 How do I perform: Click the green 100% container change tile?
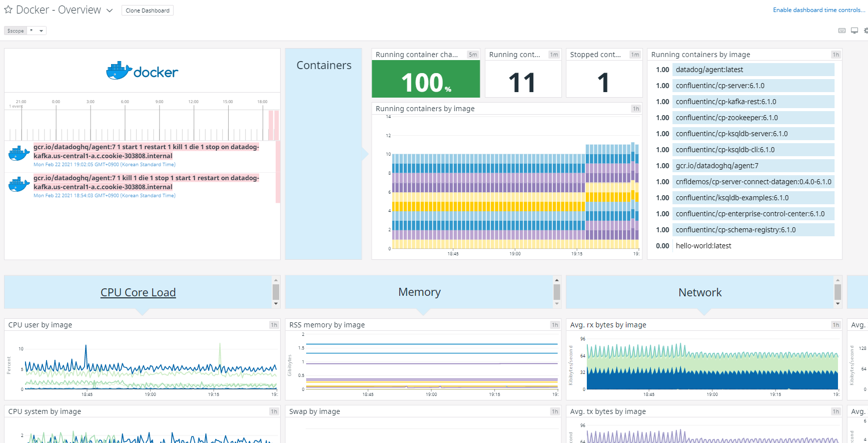(426, 79)
